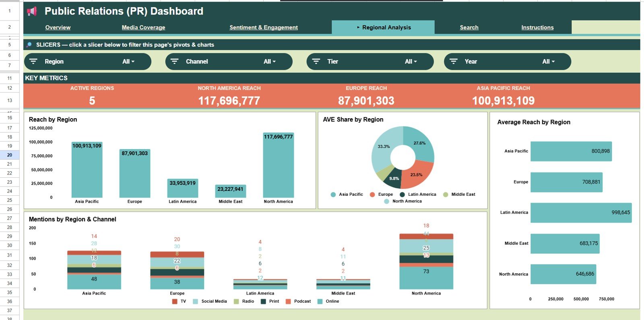Click the Online segment labeled 38 for Europe
Viewport: 644px width, 320px height.
coord(177,283)
